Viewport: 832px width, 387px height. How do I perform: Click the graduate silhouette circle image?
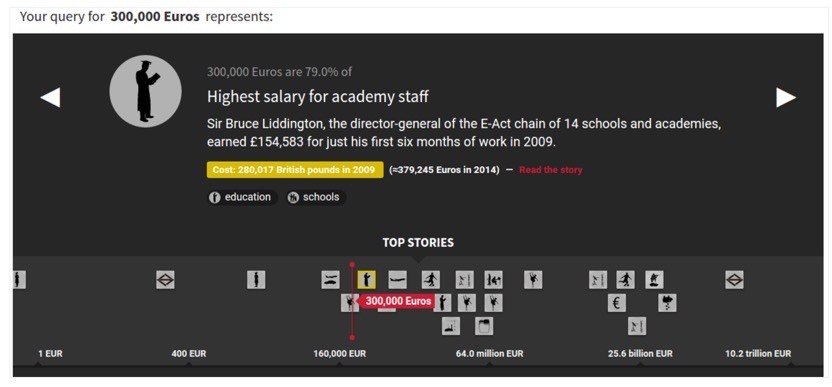[145, 91]
